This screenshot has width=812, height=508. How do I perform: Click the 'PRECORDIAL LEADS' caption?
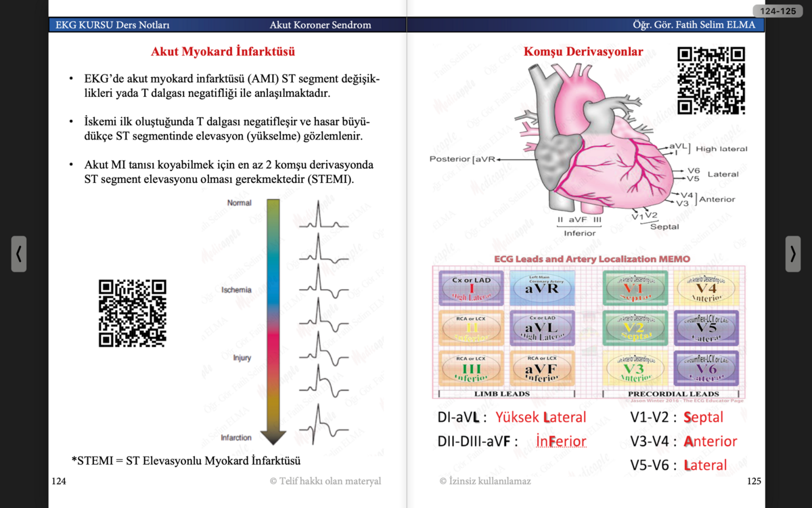pyautogui.click(x=673, y=394)
